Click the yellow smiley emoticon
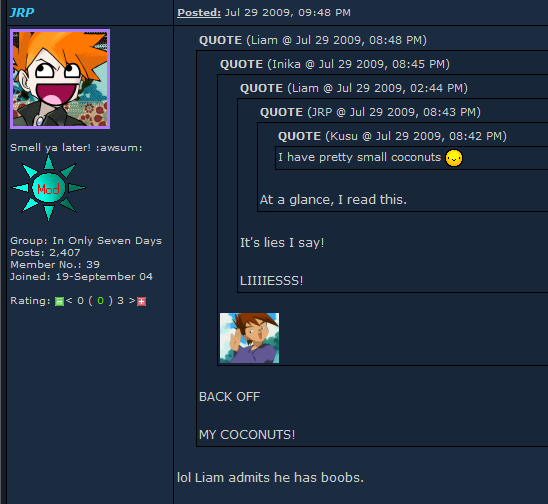Screen dimensions: 548x504 point(454,158)
